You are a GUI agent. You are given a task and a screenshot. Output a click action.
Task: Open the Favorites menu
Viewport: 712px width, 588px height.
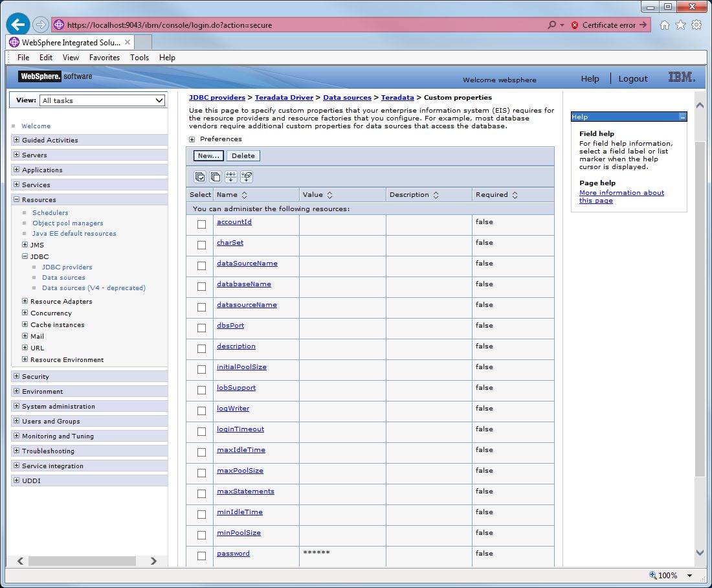click(x=104, y=57)
